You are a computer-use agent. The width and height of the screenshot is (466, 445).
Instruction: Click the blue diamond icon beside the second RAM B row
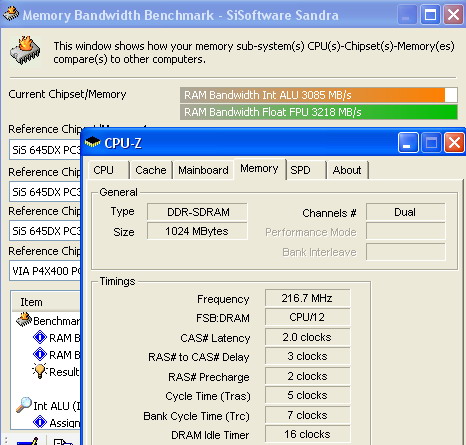coord(40,354)
